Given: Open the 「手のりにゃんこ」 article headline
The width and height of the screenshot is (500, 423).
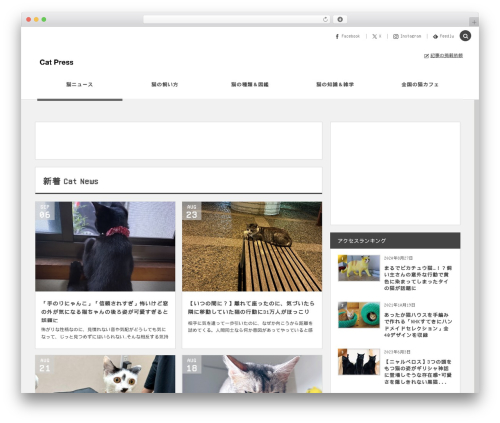Looking at the screenshot, I should click(105, 312).
